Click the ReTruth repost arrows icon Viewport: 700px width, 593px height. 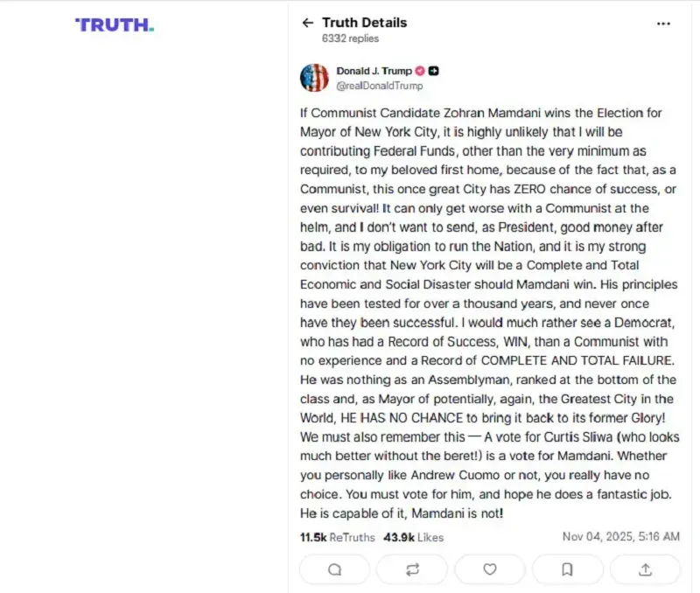pyautogui.click(x=412, y=569)
